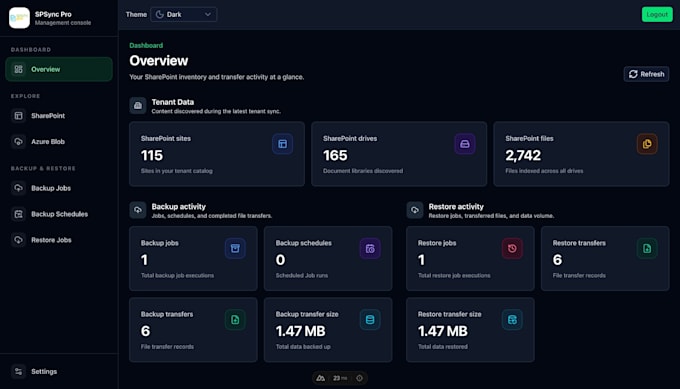Click the Restore transfer size database icon
This screenshot has width=680, height=389.
coord(512,320)
